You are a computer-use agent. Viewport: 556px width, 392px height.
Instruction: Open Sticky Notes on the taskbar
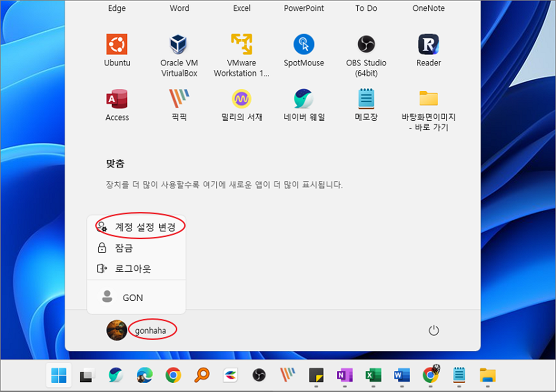tap(316, 376)
